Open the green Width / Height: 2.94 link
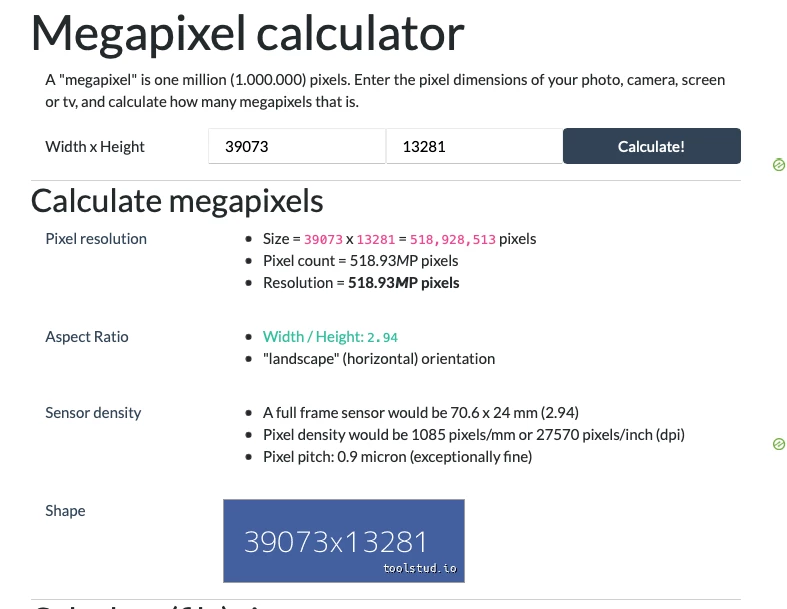 pos(330,337)
